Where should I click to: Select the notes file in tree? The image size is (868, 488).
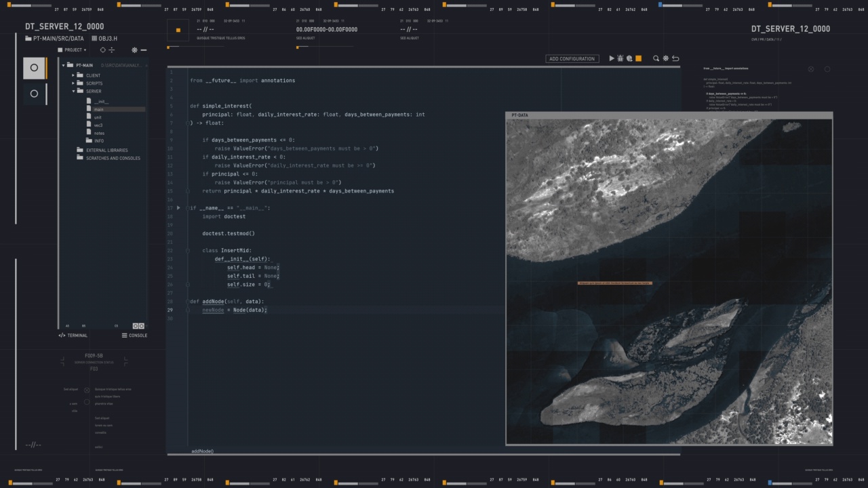click(x=100, y=134)
